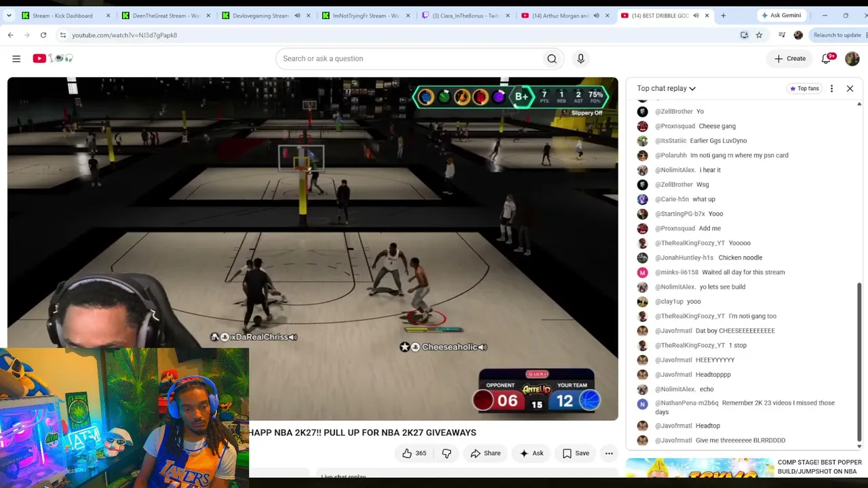Click Relaunch to update

(x=837, y=35)
